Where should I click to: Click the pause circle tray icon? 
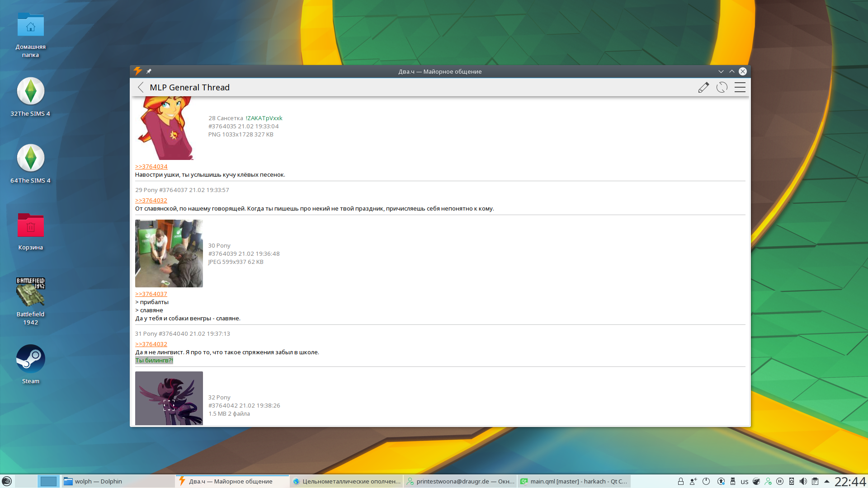click(779, 482)
